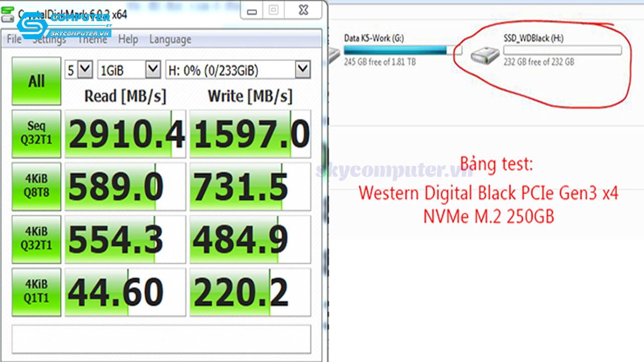Start the Seq Q32T1 benchmark

click(36, 133)
